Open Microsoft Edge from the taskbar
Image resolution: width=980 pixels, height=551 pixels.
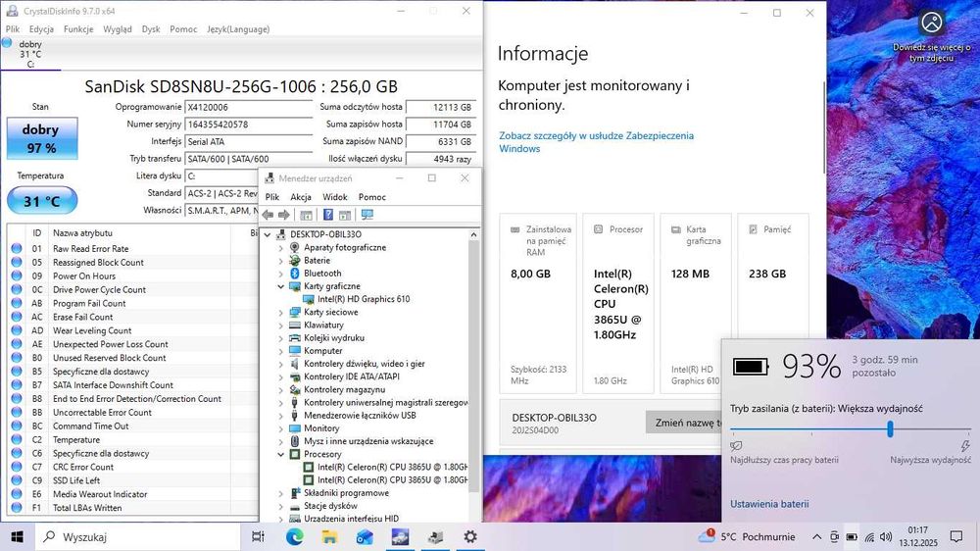[294, 536]
